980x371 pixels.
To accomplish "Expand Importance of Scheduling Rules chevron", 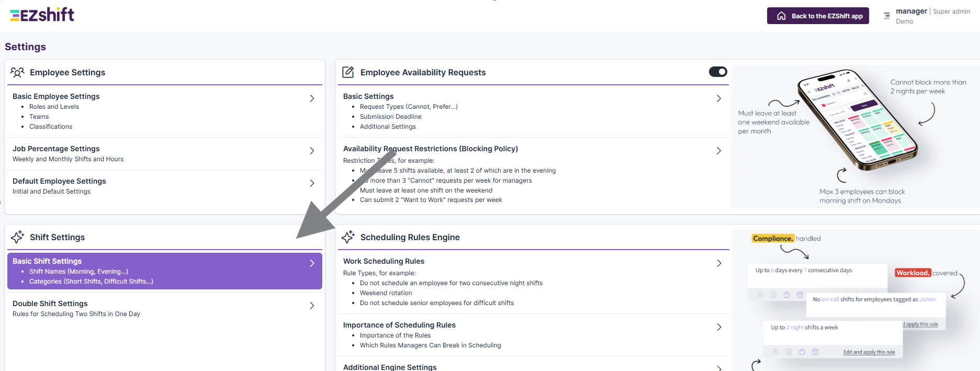I will [x=719, y=327].
